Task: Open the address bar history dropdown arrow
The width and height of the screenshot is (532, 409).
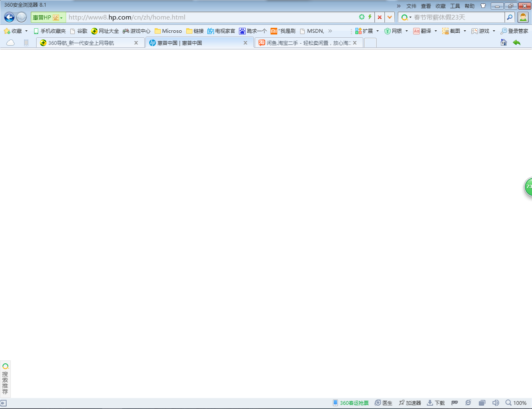Action: point(389,17)
